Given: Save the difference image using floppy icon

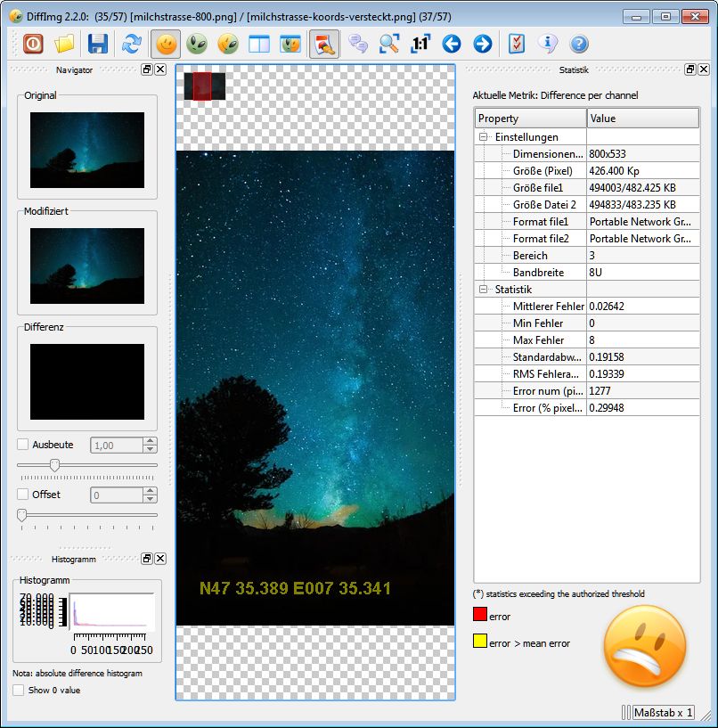Looking at the screenshot, I should tap(98, 44).
